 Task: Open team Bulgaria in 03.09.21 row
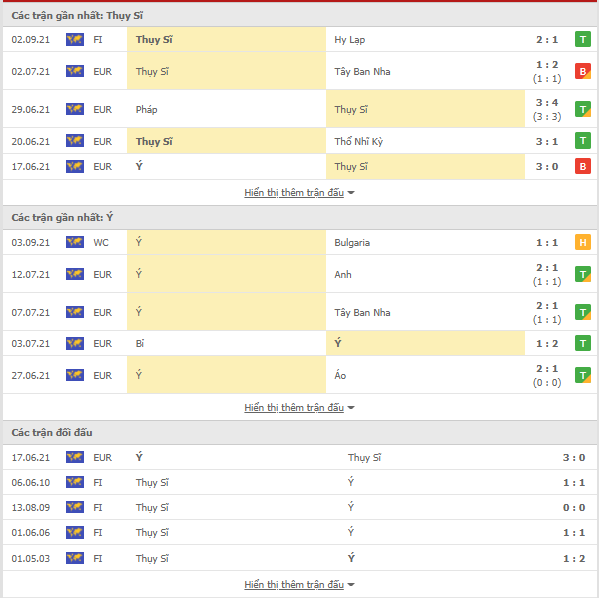tap(352, 243)
